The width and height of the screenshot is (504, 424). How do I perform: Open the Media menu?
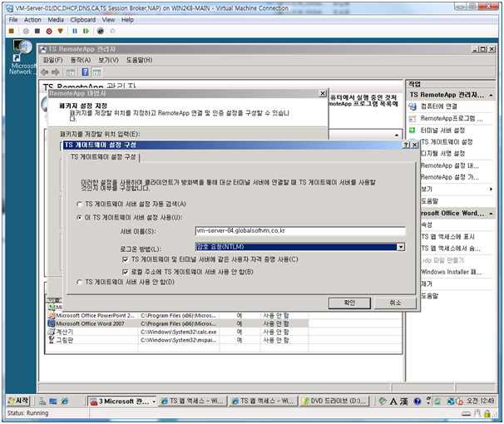[56, 20]
